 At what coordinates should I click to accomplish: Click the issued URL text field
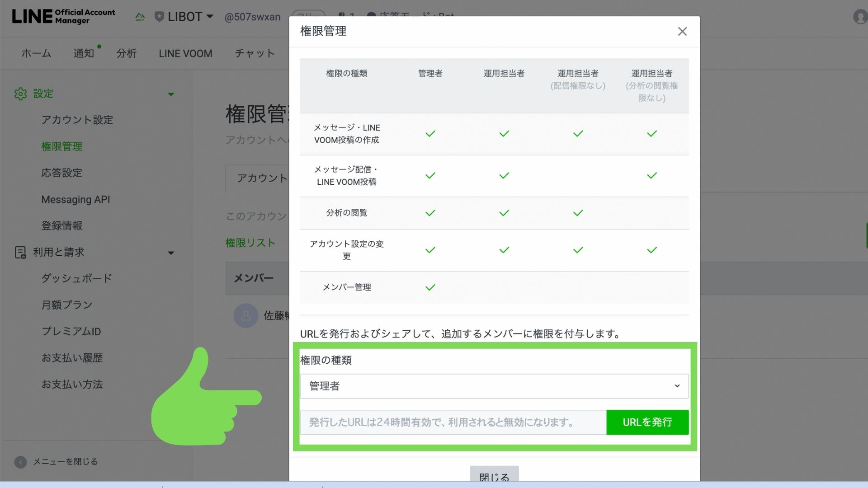coord(453,422)
